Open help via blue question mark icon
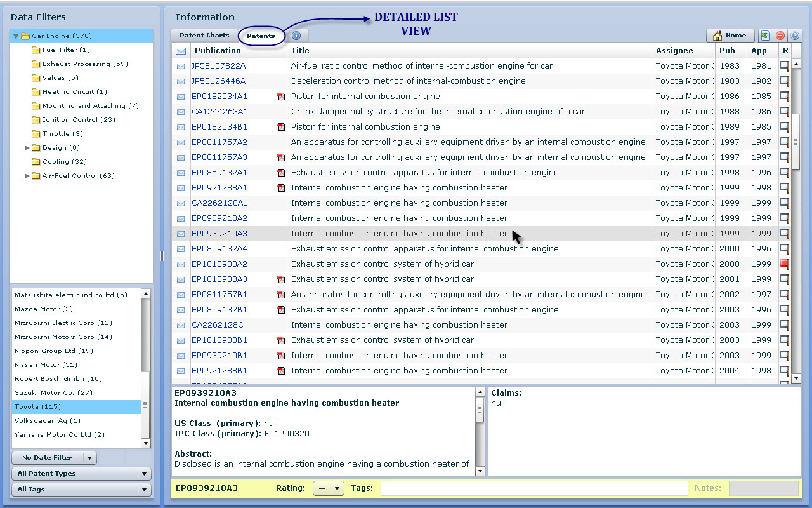This screenshot has height=508, width=812. [795, 36]
